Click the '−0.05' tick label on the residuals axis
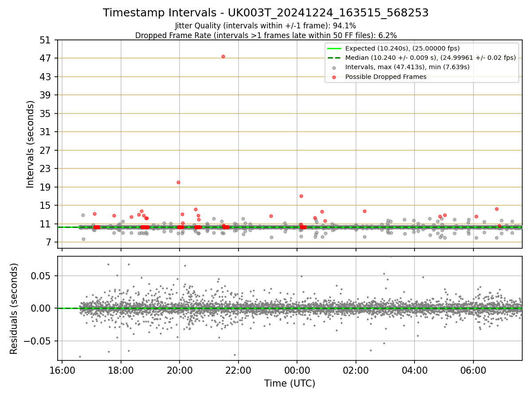Image resolution: width=532 pixels, height=399 pixels. click(37, 341)
